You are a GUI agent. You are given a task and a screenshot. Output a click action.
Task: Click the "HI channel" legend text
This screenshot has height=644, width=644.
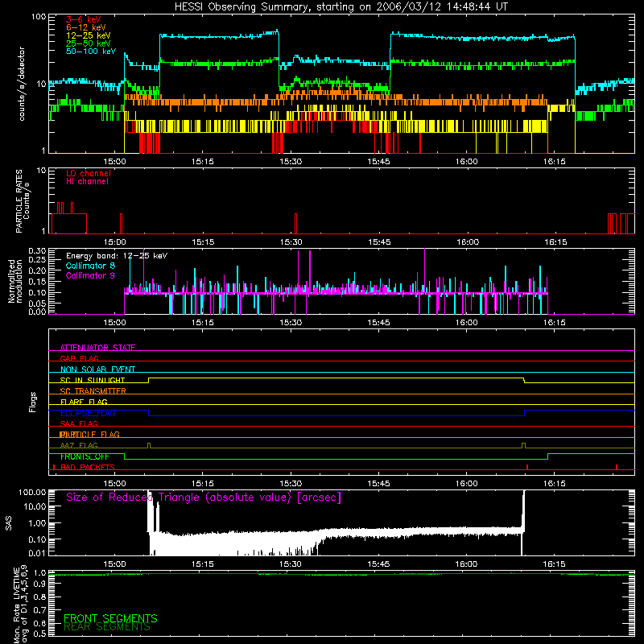click(x=87, y=182)
